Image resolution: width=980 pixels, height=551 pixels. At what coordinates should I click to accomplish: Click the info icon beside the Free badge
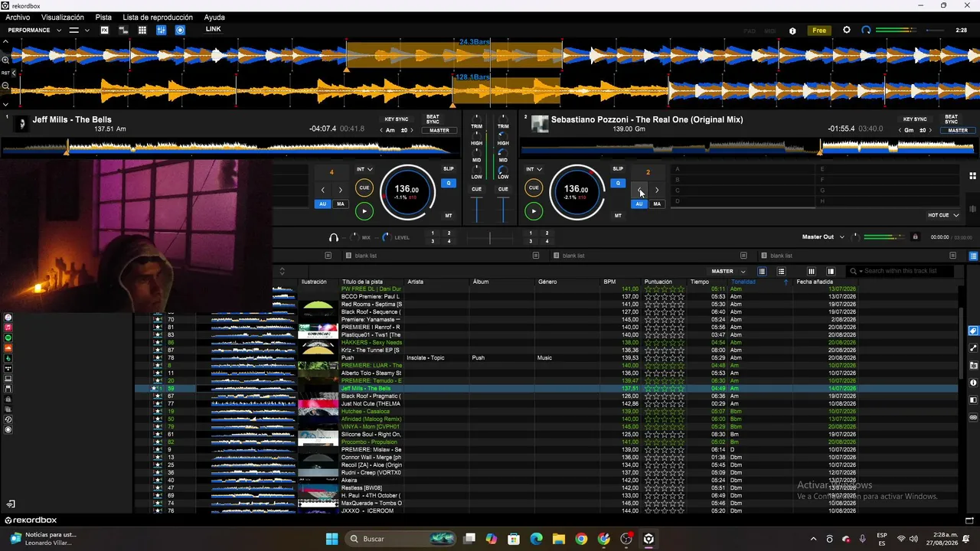792,31
